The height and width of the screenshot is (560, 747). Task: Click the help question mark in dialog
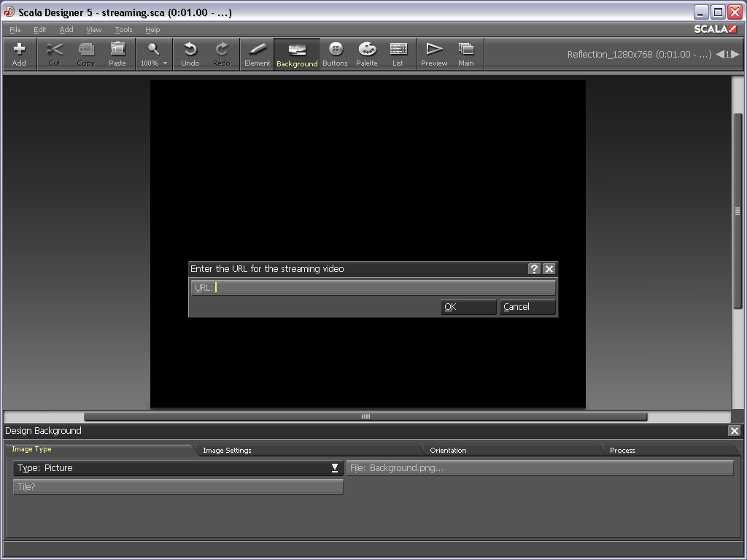534,269
